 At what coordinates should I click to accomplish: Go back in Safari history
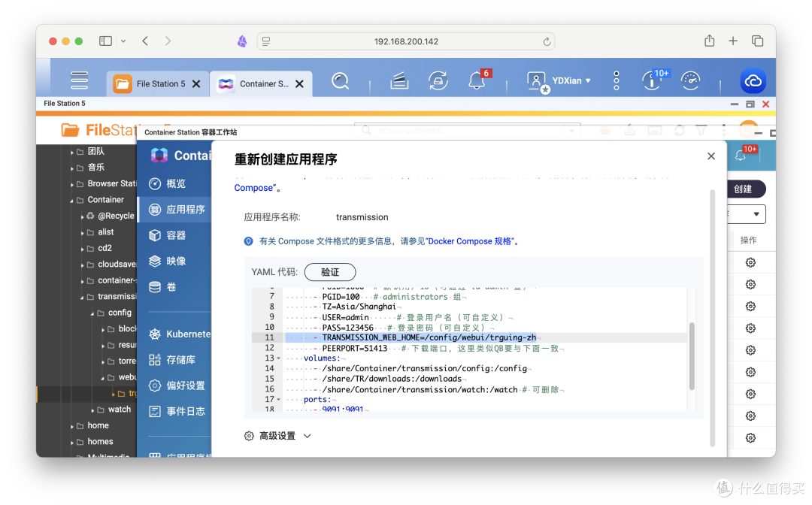point(146,41)
